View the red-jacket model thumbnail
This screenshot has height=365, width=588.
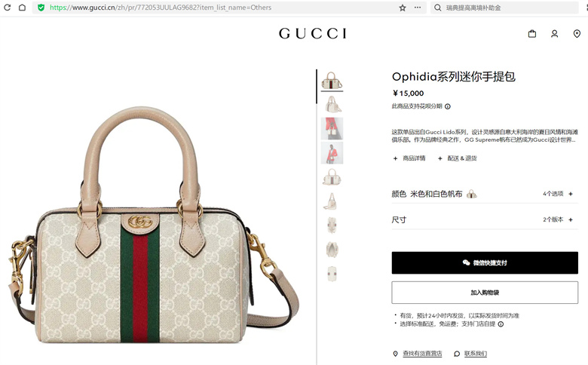[x=332, y=152]
